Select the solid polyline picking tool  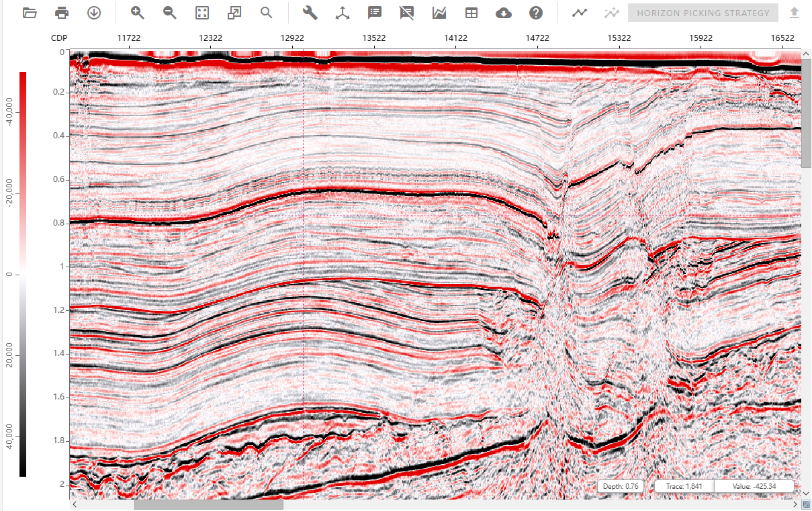580,13
